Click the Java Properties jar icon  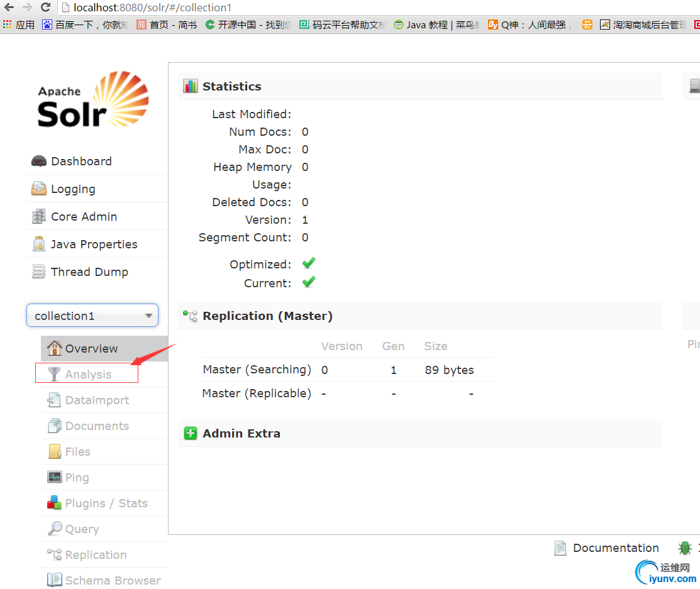39,244
